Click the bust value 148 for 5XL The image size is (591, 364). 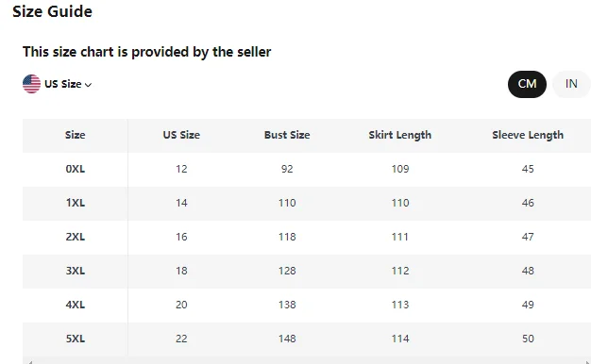[x=287, y=339]
